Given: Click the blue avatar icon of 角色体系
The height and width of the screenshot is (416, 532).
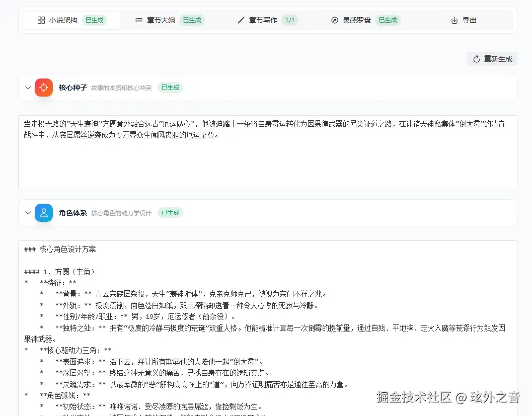Looking at the screenshot, I should pyautogui.click(x=44, y=212).
